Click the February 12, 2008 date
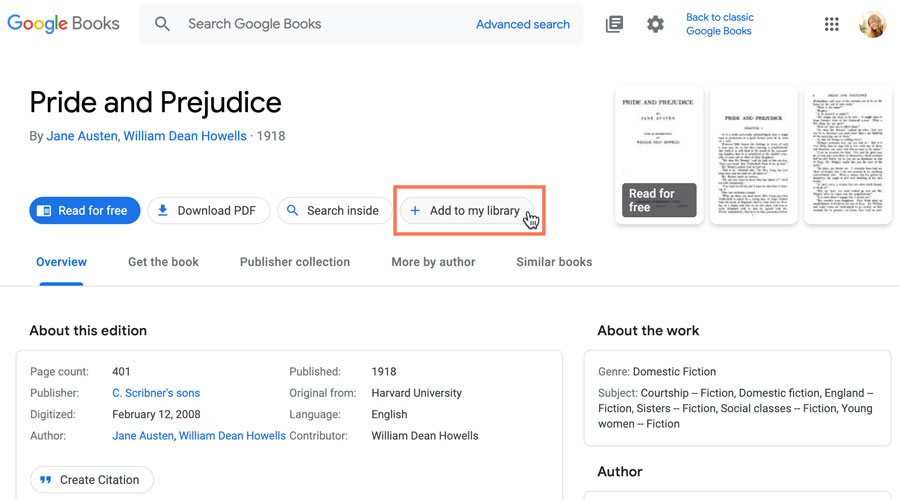 pyautogui.click(x=156, y=414)
